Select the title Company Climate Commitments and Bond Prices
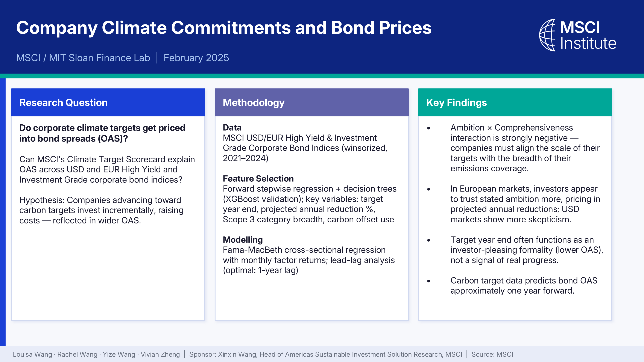This screenshot has height=362, width=644. tap(224, 27)
